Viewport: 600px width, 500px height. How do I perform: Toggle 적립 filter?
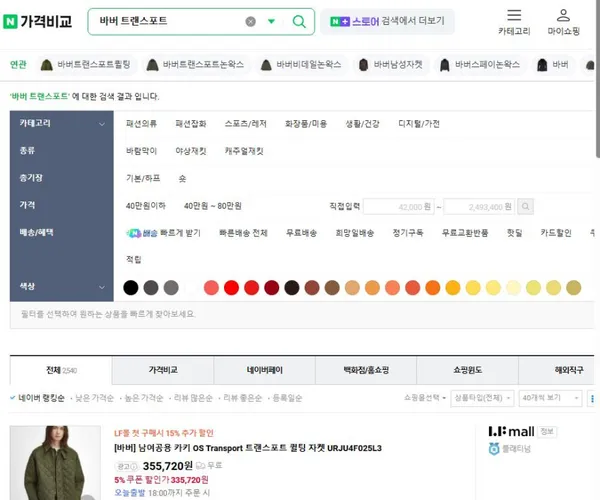point(134,260)
